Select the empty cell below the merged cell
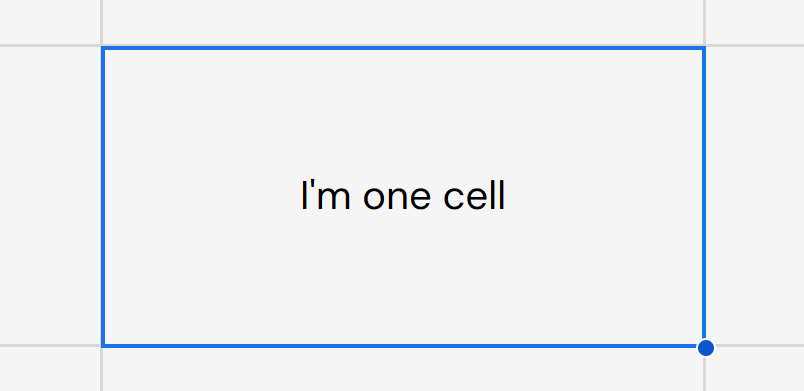 coord(403,369)
